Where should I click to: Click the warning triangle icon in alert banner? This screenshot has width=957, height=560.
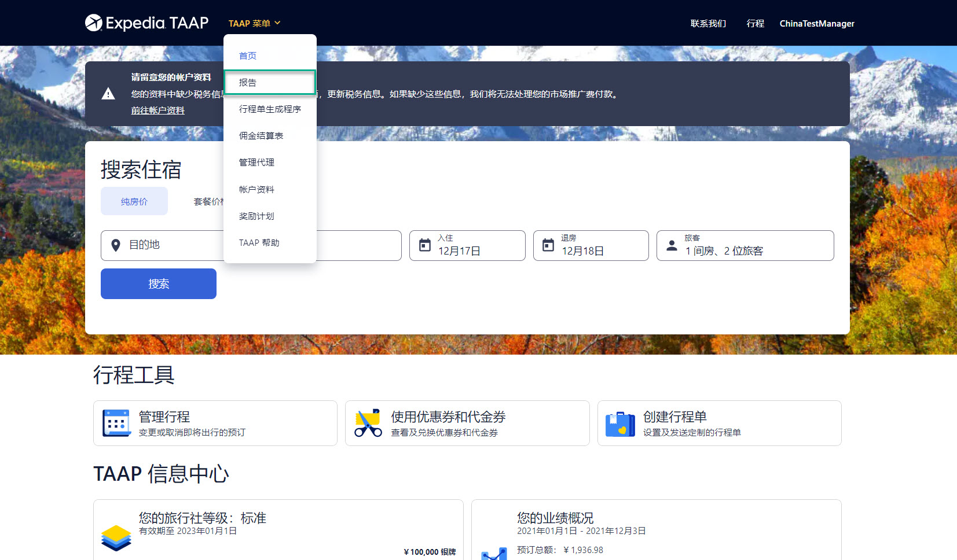[108, 94]
